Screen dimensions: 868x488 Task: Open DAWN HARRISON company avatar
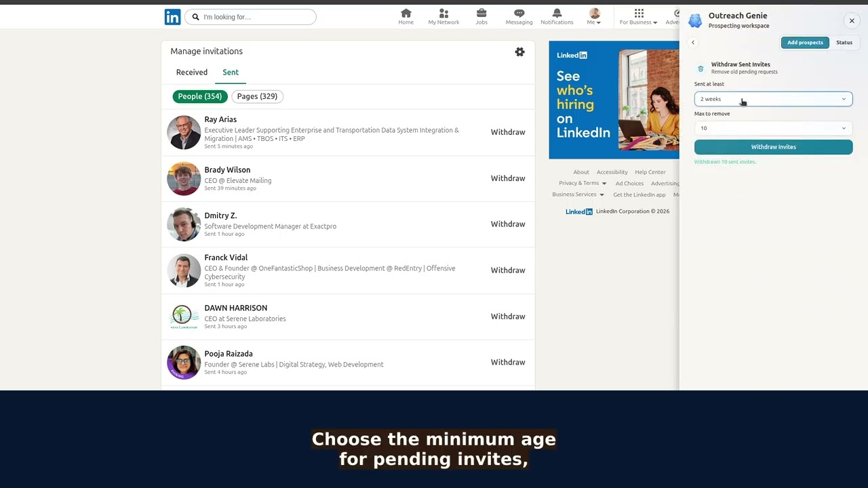coord(184,317)
